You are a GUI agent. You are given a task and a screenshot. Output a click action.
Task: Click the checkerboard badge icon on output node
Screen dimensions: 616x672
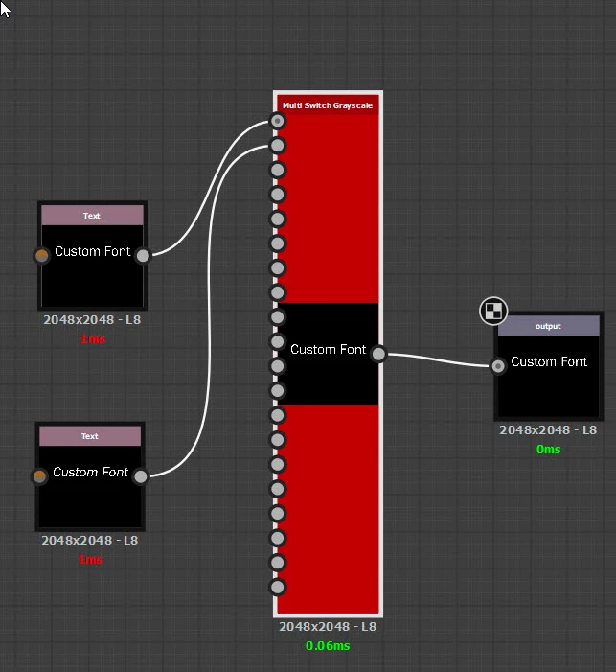point(493,311)
